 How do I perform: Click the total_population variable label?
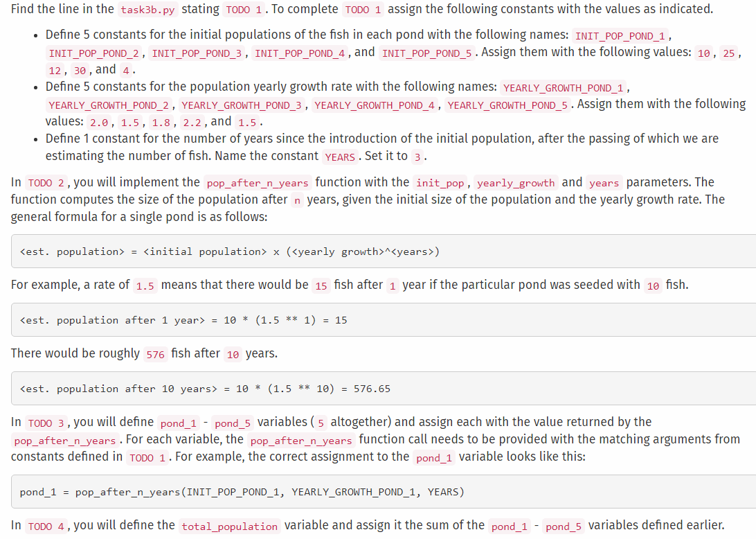coord(229,527)
